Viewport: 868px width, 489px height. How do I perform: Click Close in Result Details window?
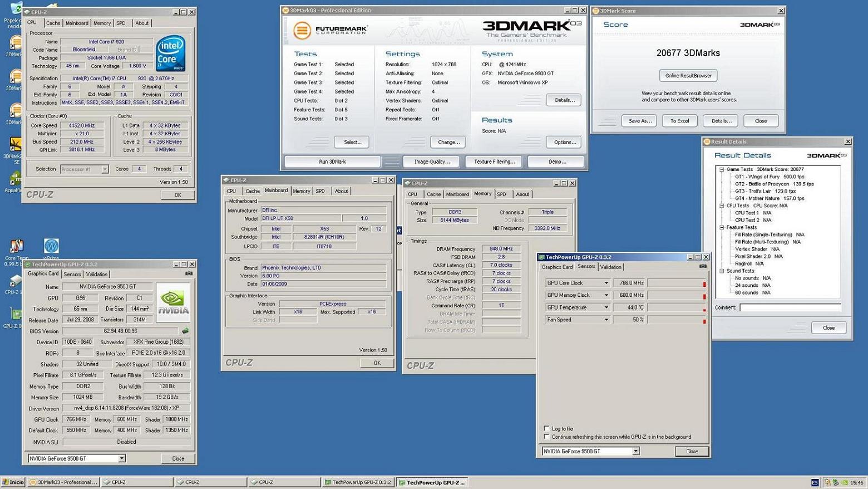click(x=828, y=327)
